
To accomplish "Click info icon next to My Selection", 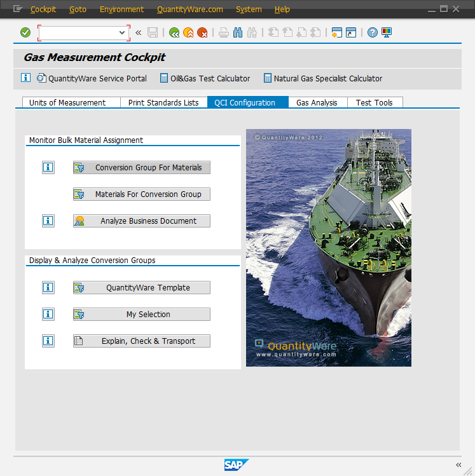I will 48,314.
